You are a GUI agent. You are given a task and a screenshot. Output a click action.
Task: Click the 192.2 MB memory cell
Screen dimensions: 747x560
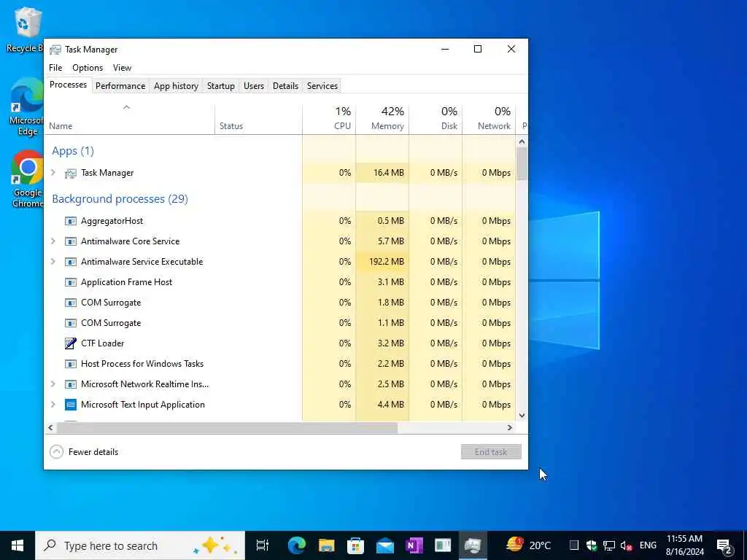tap(382, 262)
